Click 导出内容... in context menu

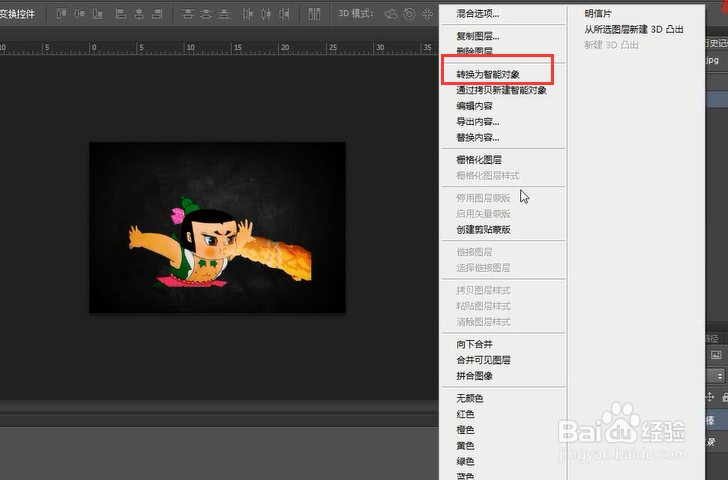click(x=477, y=122)
